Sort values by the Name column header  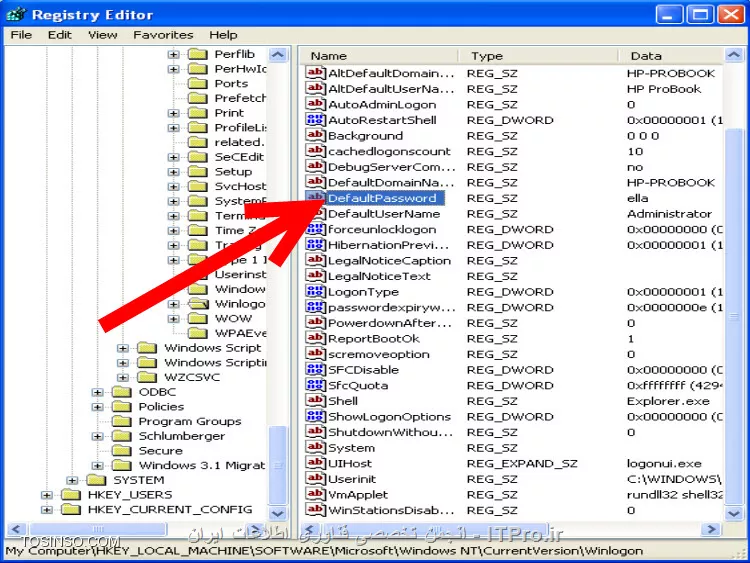[x=379, y=55]
